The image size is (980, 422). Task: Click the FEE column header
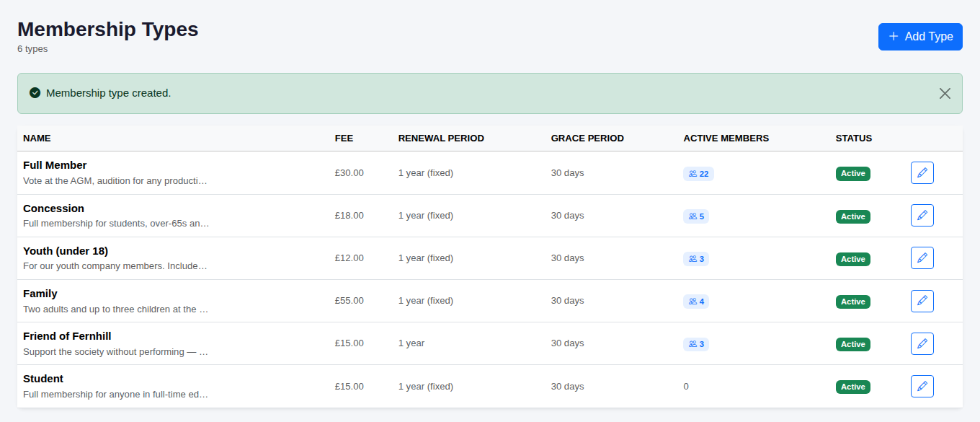click(x=344, y=139)
